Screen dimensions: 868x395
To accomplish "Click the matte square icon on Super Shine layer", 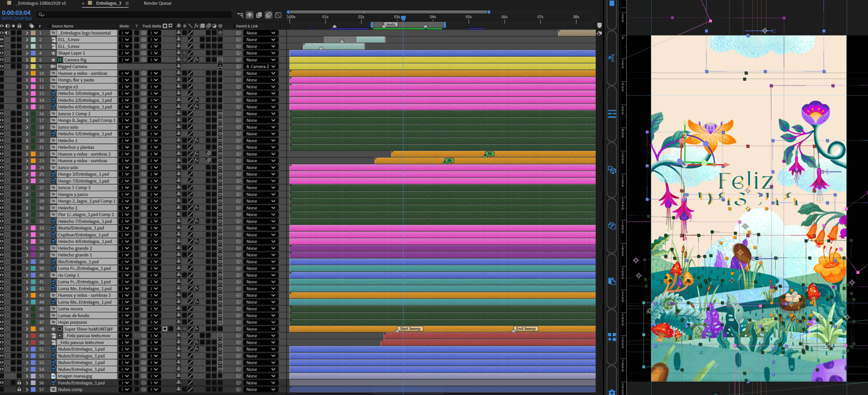I will [164, 329].
